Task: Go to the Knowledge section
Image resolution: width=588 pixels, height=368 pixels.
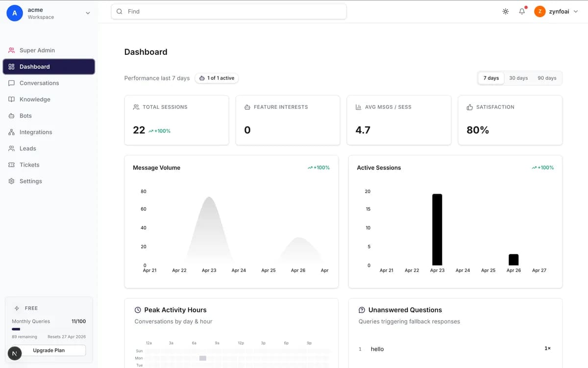Action: coord(49,99)
